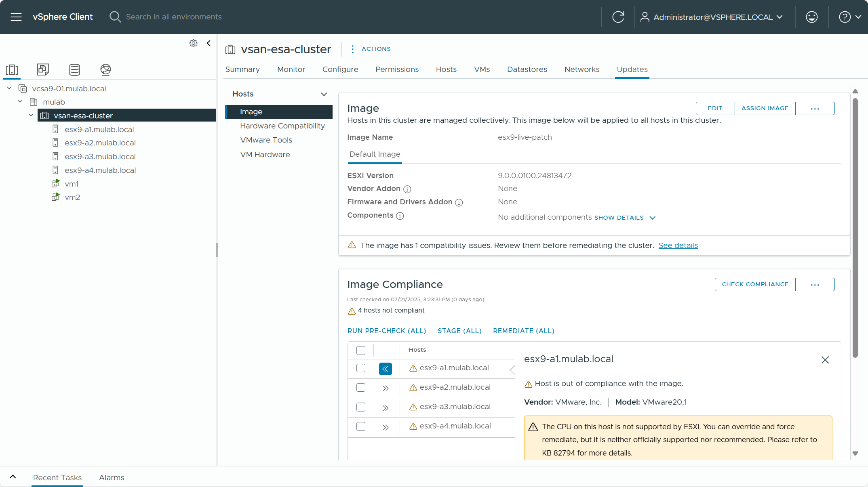This screenshot has height=487, width=868.
Task: Check the esx9-a2.mulab.local host checkbox
Action: click(361, 388)
